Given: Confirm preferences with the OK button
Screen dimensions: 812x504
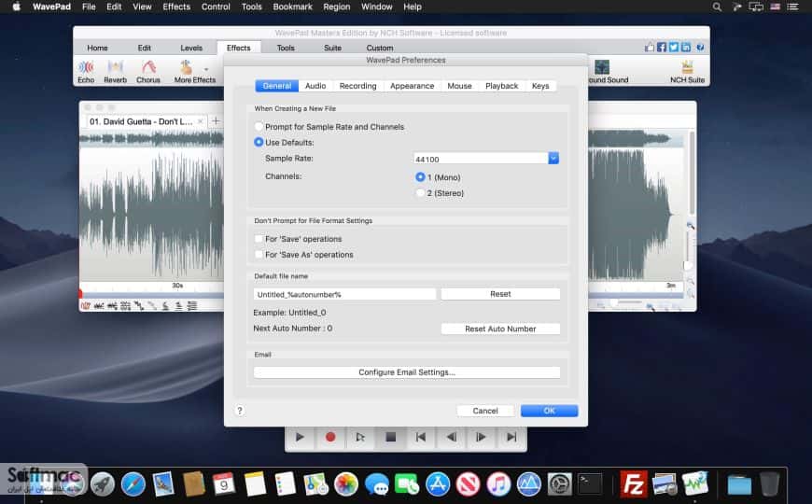Looking at the screenshot, I should 549,411.
